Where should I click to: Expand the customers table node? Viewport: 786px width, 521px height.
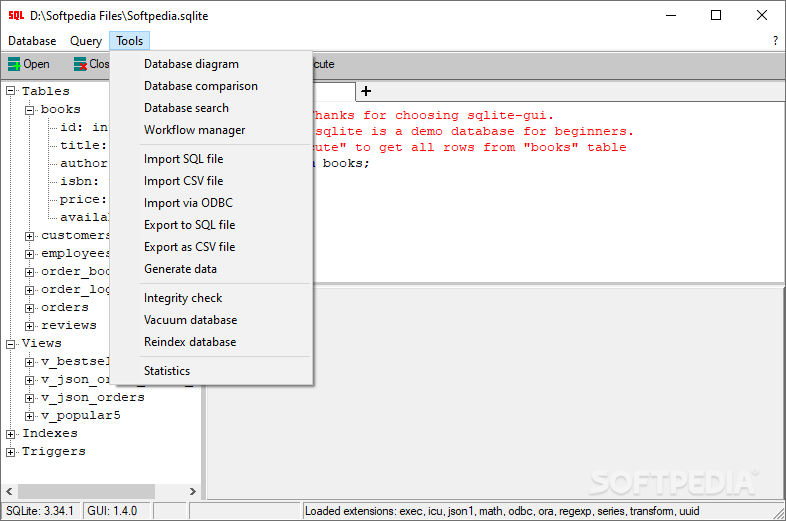pyautogui.click(x=30, y=236)
